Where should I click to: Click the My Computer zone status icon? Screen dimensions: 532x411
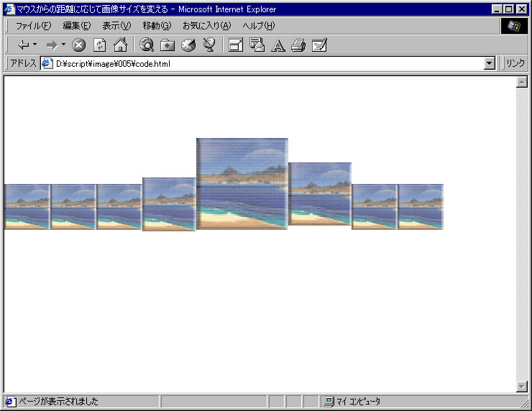[x=329, y=402]
